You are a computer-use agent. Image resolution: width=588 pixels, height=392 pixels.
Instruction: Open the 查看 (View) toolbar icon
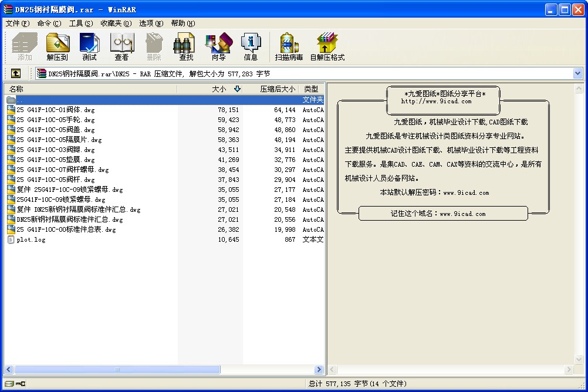click(x=121, y=46)
